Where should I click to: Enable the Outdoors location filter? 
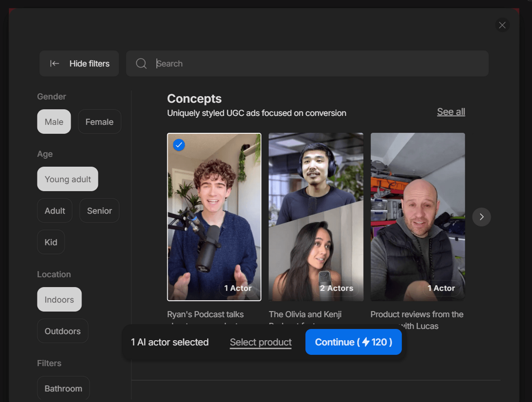coord(62,331)
